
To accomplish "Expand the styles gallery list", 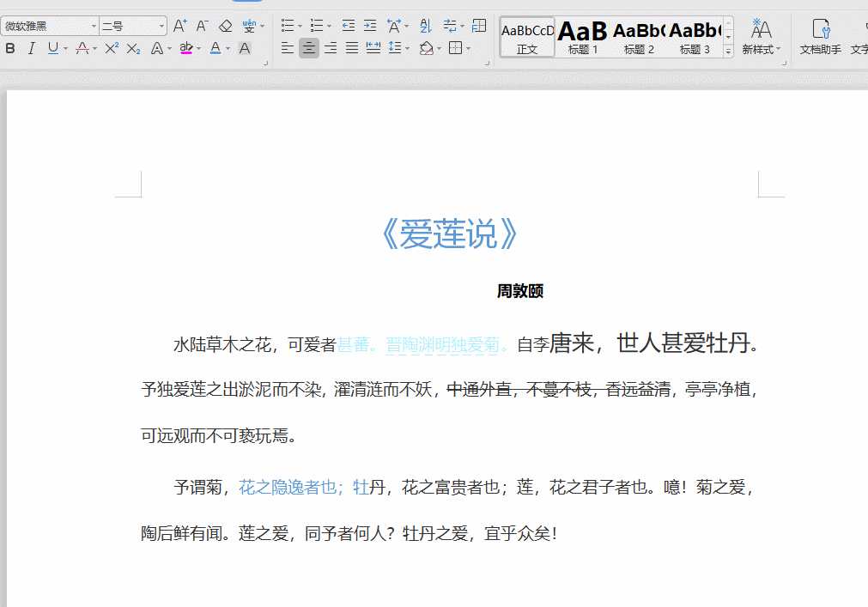I will (x=729, y=51).
